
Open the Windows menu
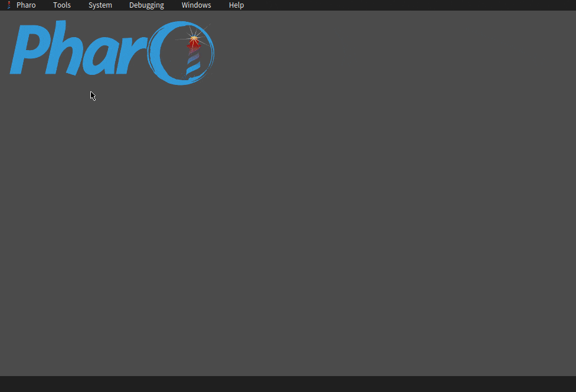(x=196, y=5)
